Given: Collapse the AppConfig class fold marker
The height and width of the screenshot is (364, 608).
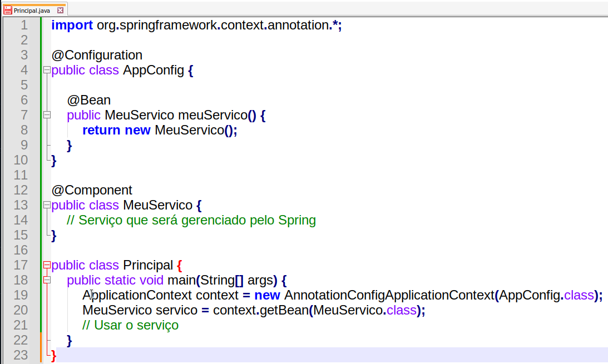Looking at the screenshot, I should (x=47, y=70).
